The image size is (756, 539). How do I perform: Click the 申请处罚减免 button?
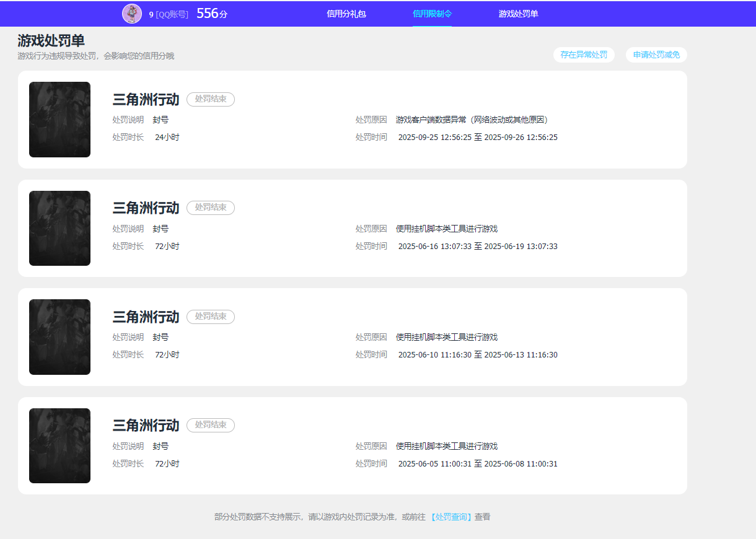click(656, 55)
